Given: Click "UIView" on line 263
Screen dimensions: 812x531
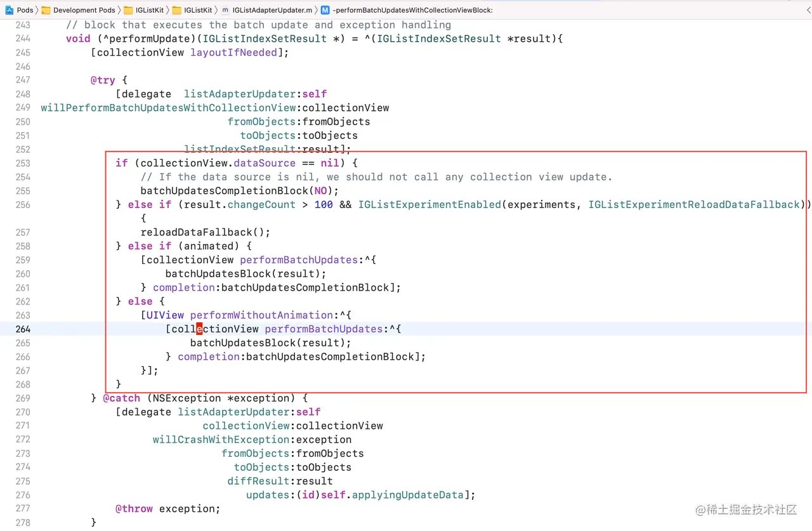Looking at the screenshot, I should point(166,315).
